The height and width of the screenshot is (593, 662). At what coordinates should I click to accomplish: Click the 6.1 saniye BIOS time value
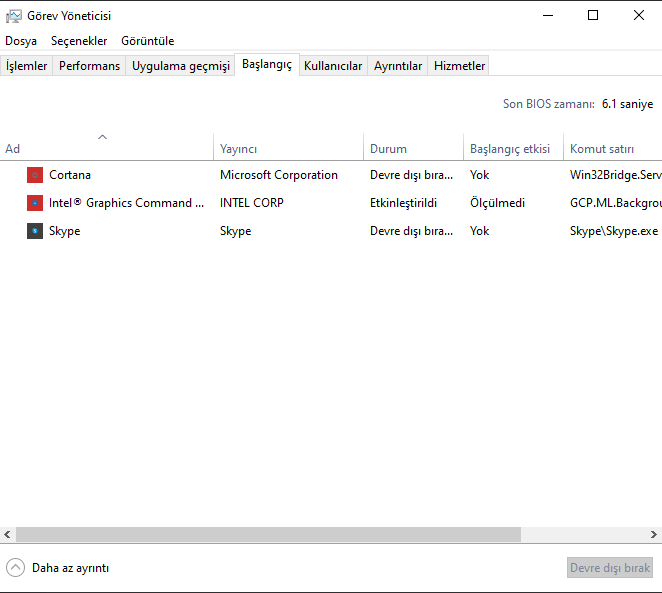pyautogui.click(x=627, y=104)
